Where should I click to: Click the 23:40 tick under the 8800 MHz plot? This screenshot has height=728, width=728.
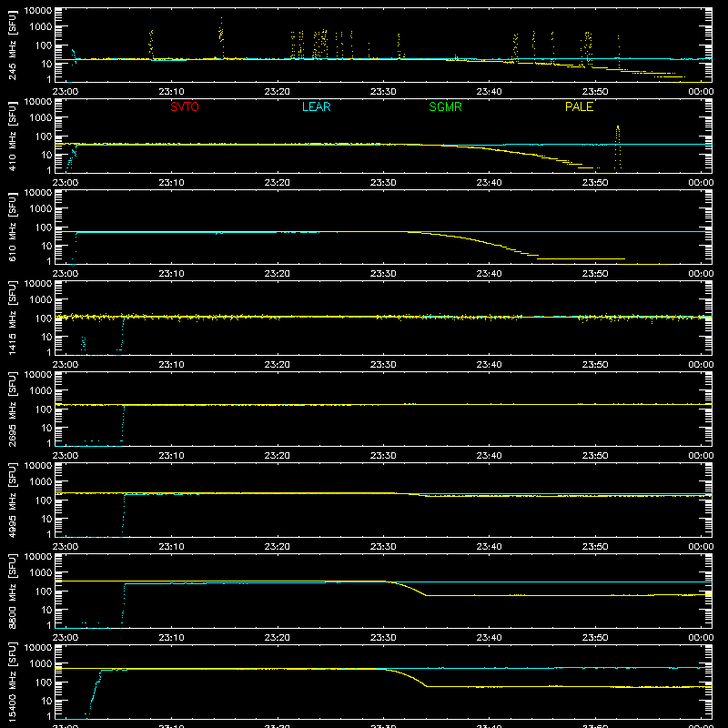[489, 638]
